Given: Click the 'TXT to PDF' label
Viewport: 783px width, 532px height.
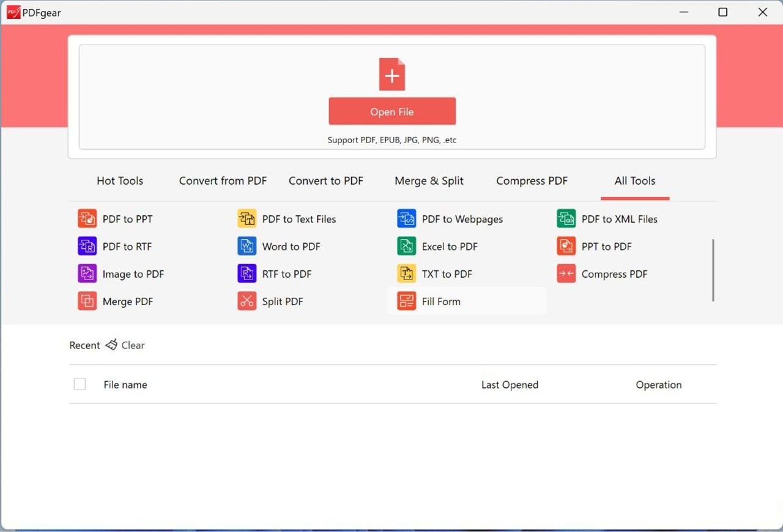Looking at the screenshot, I should point(447,274).
